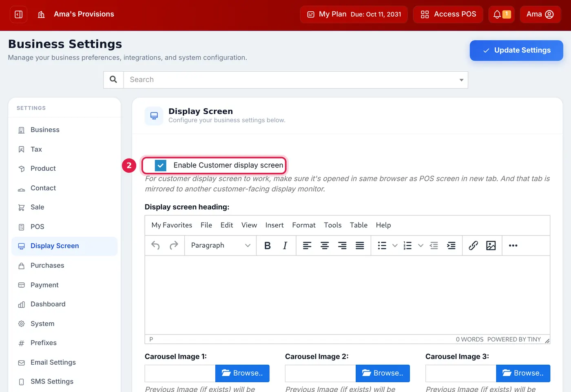Image resolution: width=571 pixels, height=392 pixels.
Task: Insert a link with the chain icon
Action: point(473,245)
